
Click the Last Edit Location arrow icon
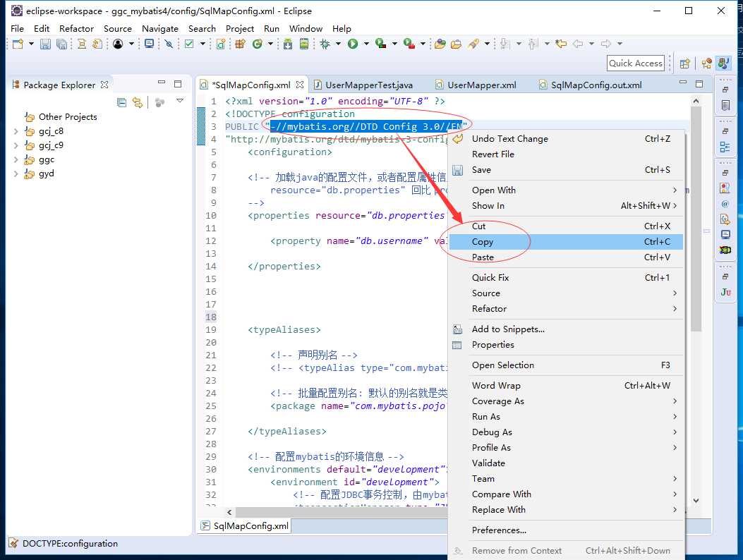561,44
